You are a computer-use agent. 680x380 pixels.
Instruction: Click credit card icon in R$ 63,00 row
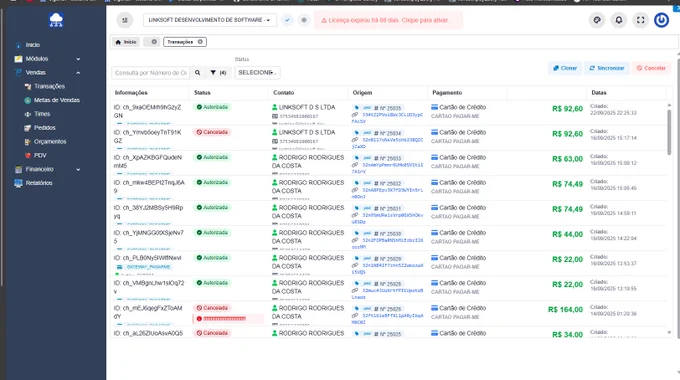coord(435,157)
